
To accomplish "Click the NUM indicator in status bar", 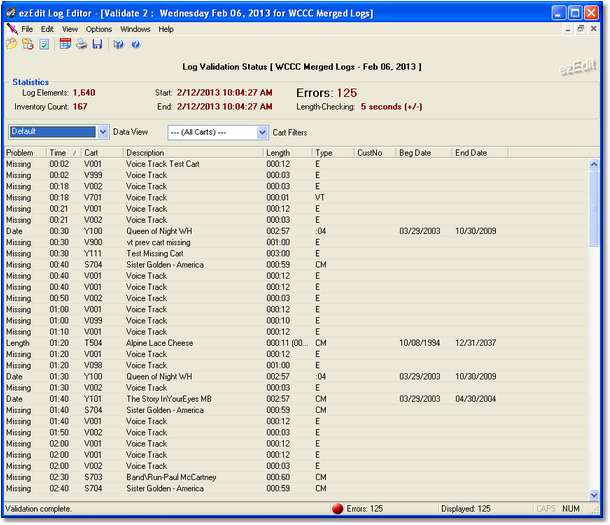I will [571, 509].
